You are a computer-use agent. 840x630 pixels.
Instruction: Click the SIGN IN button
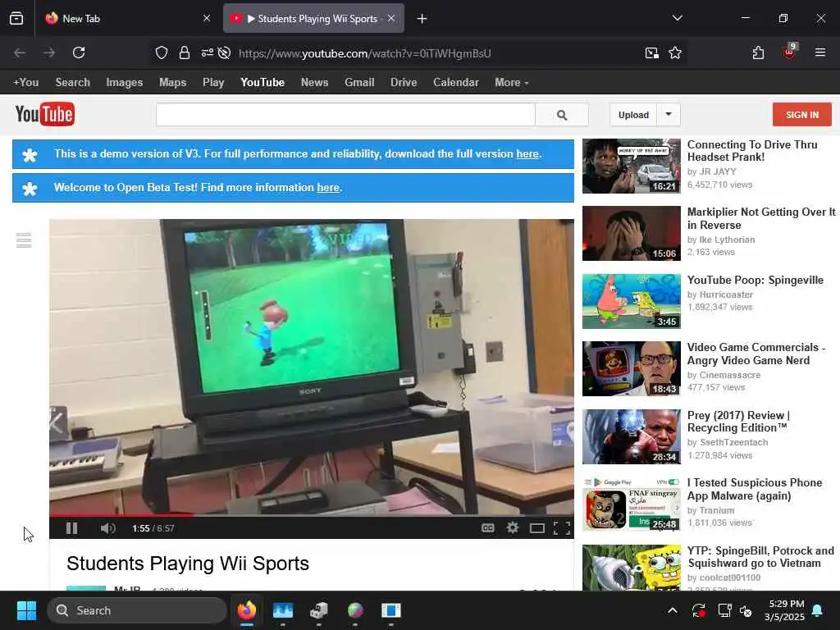pos(802,115)
